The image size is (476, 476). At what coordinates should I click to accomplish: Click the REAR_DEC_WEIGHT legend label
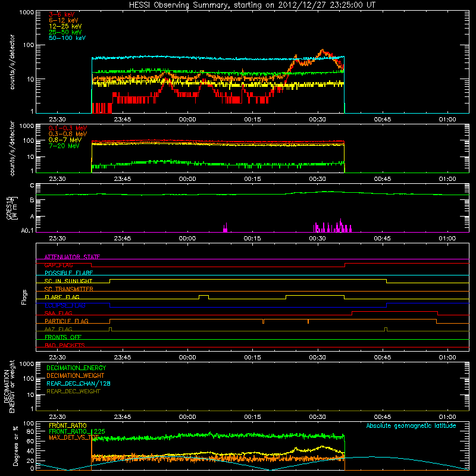73,392
